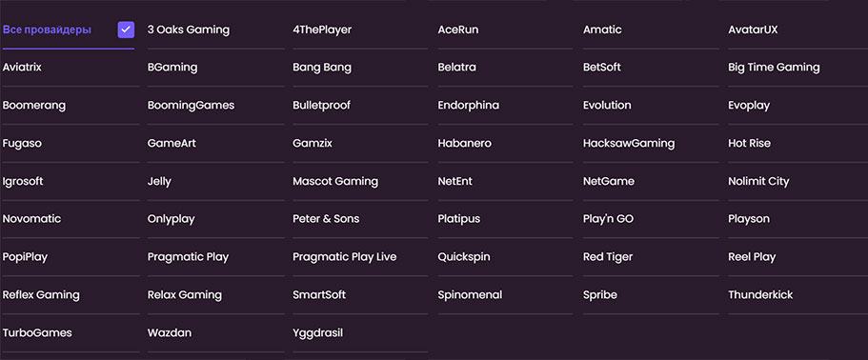Choose Endorphina in the provider list

pos(469,105)
